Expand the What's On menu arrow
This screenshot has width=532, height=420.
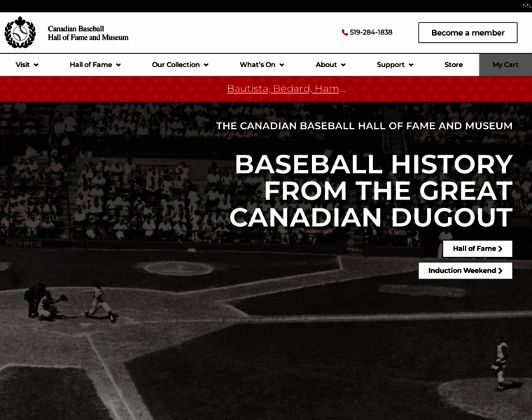point(281,65)
